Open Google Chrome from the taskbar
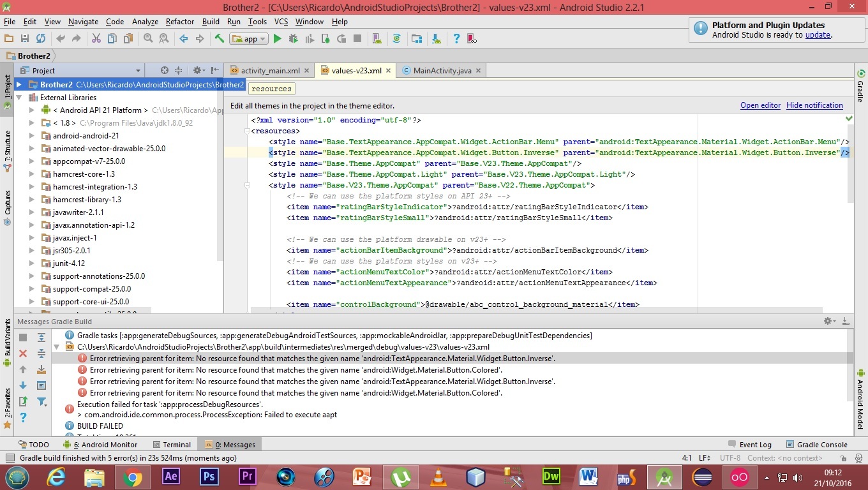The height and width of the screenshot is (490, 868). click(x=133, y=477)
